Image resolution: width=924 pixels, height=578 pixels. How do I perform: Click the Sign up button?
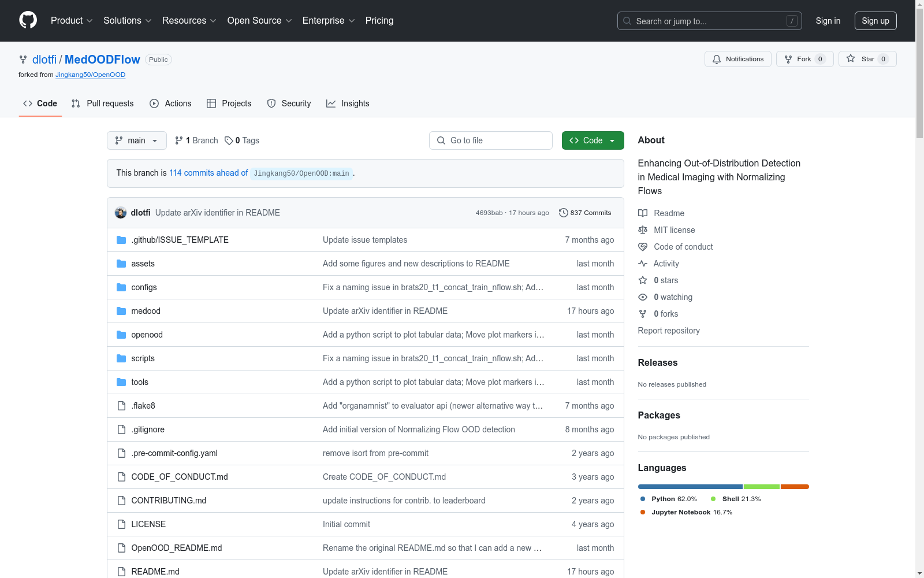875,21
